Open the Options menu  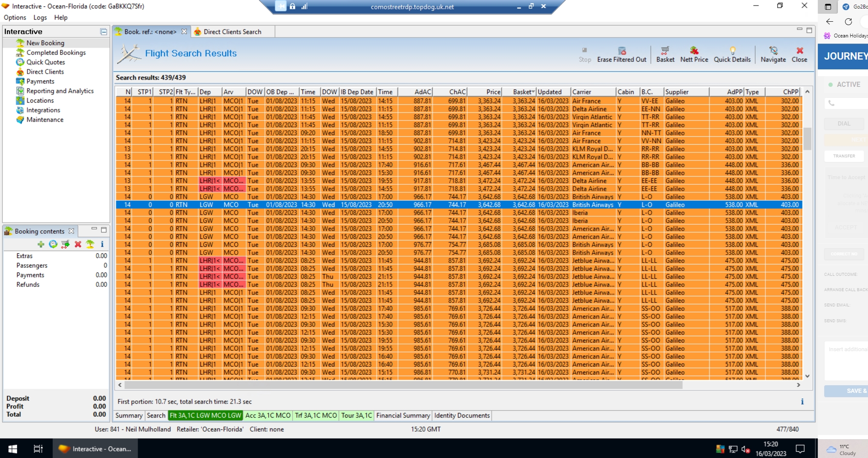tap(15, 17)
